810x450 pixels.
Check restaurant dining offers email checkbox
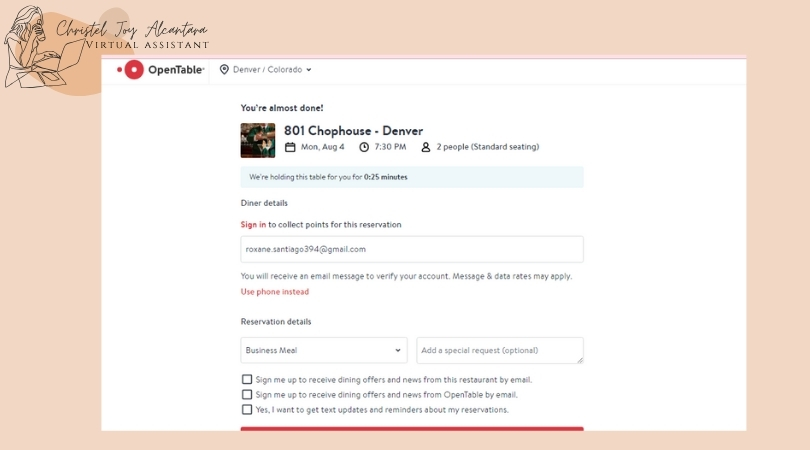[247, 380]
